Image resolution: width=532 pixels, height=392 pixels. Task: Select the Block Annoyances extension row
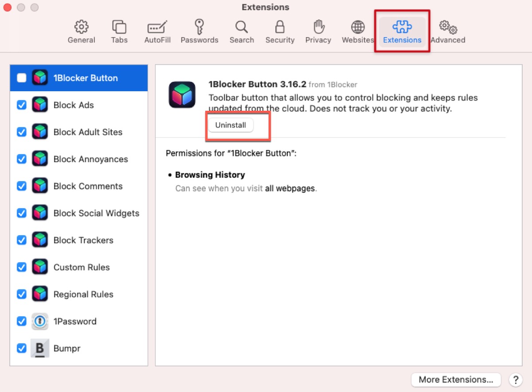click(x=90, y=159)
